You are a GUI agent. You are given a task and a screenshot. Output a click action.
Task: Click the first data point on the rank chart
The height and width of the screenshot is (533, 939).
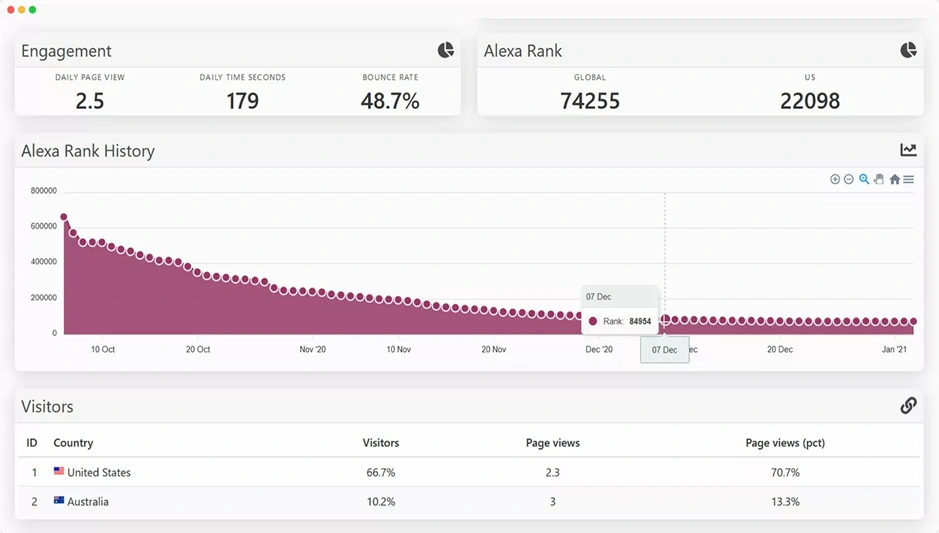64,217
